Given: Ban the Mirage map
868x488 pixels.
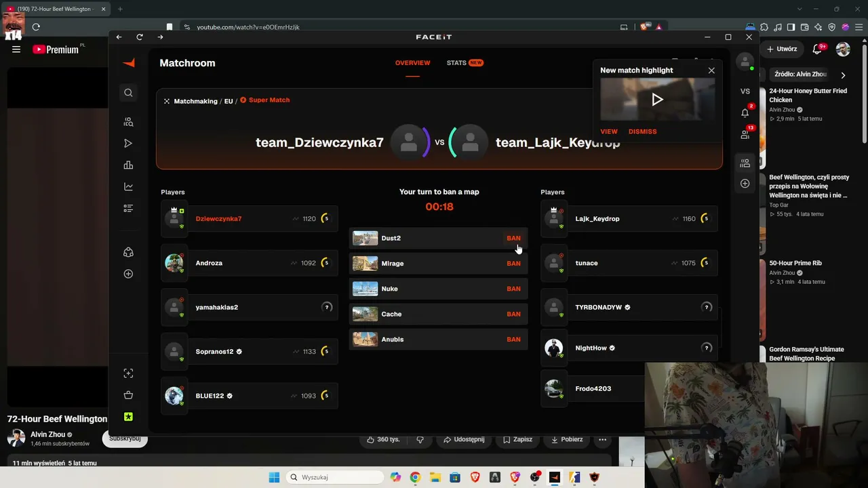Looking at the screenshot, I should pos(513,264).
